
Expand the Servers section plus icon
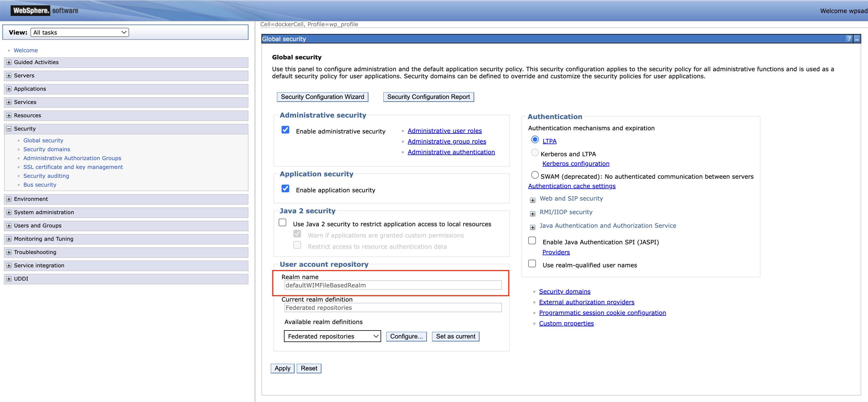coord(9,76)
